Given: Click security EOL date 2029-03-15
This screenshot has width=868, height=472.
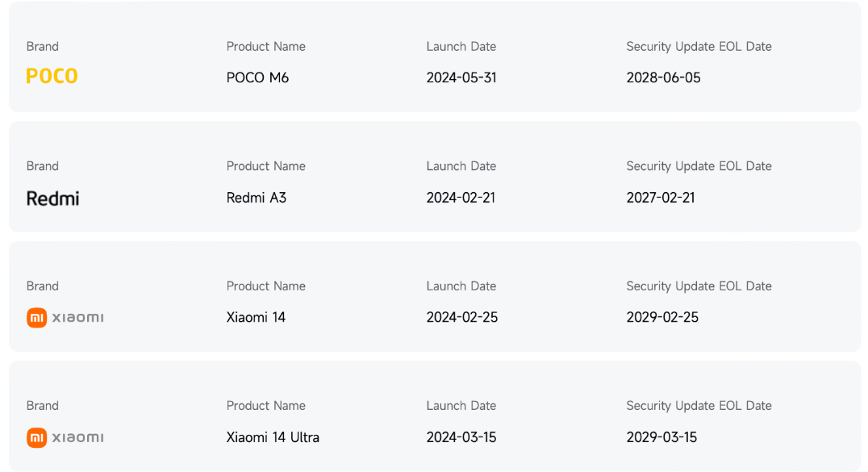Looking at the screenshot, I should (661, 437).
